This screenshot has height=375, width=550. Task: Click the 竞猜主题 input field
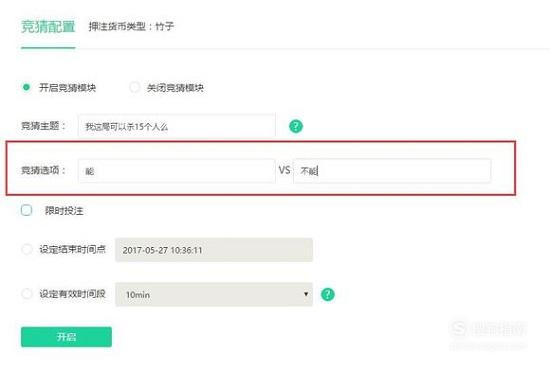(x=176, y=126)
